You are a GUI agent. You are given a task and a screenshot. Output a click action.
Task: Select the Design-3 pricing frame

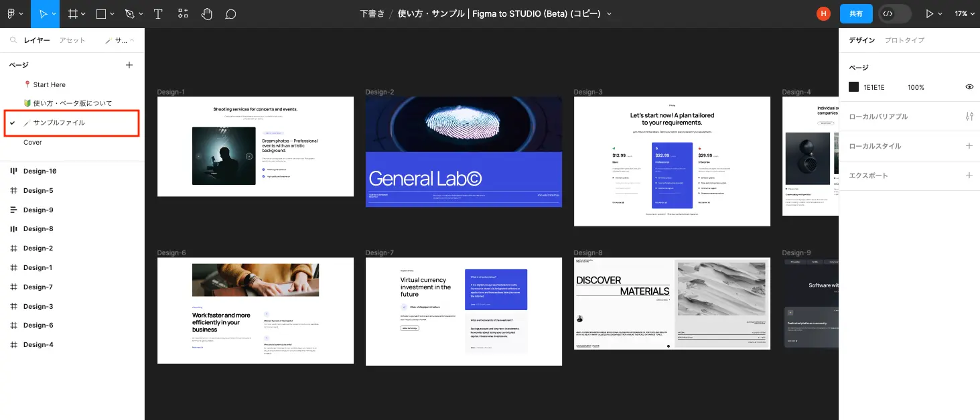pos(672,161)
